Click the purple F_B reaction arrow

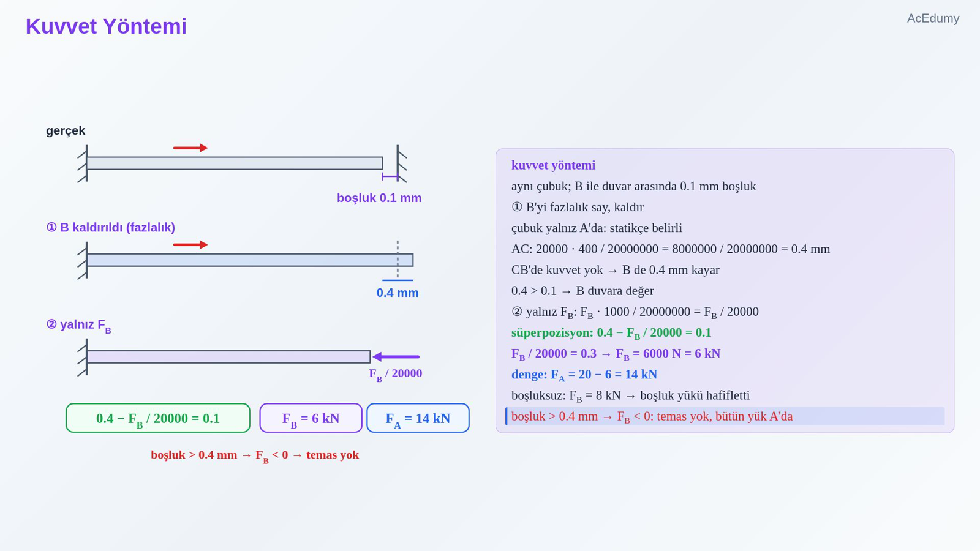click(396, 357)
